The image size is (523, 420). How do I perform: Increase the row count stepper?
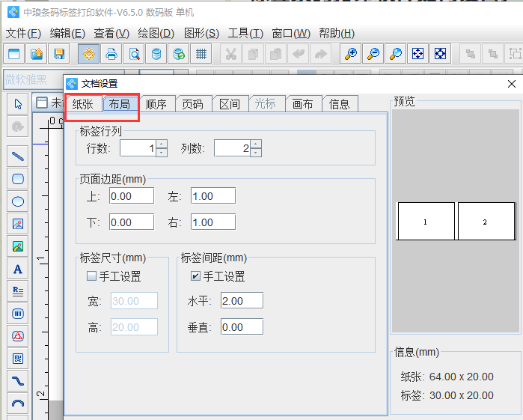click(x=162, y=144)
